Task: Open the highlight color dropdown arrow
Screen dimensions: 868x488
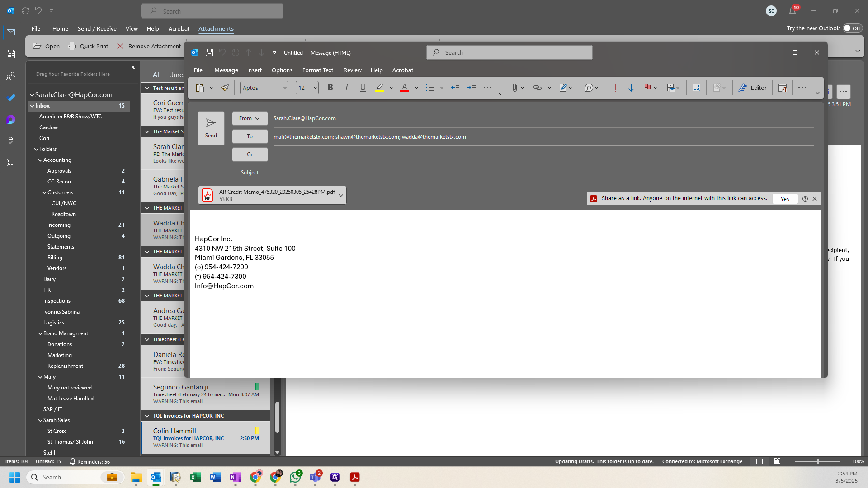Action: 391,88
